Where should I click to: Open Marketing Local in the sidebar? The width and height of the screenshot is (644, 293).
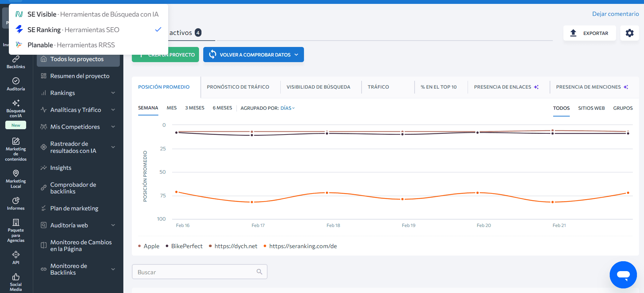click(x=16, y=179)
